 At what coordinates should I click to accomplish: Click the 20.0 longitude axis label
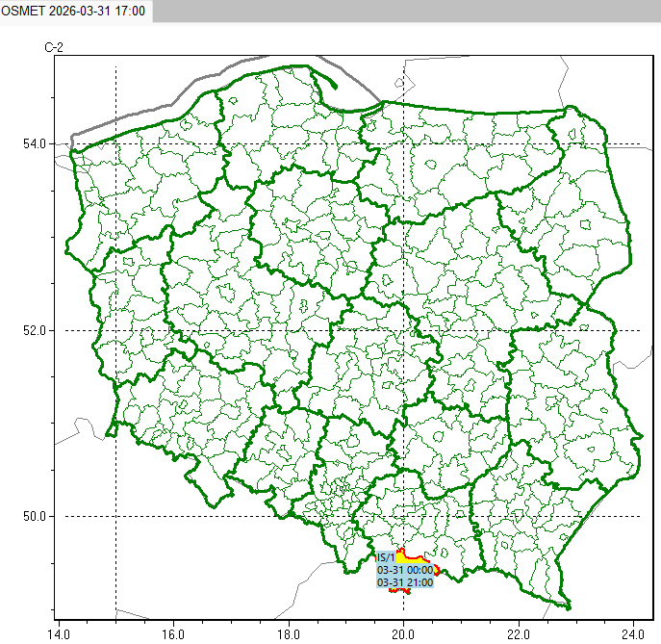(404, 633)
